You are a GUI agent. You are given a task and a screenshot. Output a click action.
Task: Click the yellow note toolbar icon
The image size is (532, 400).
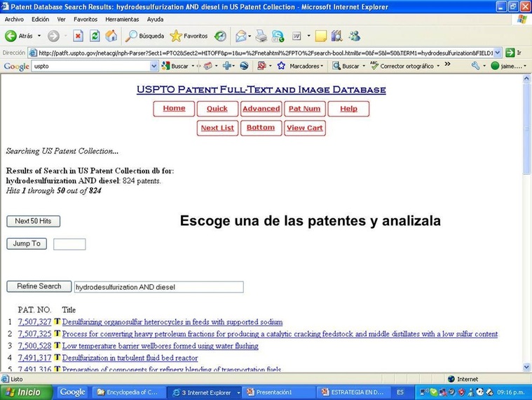click(x=320, y=36)
